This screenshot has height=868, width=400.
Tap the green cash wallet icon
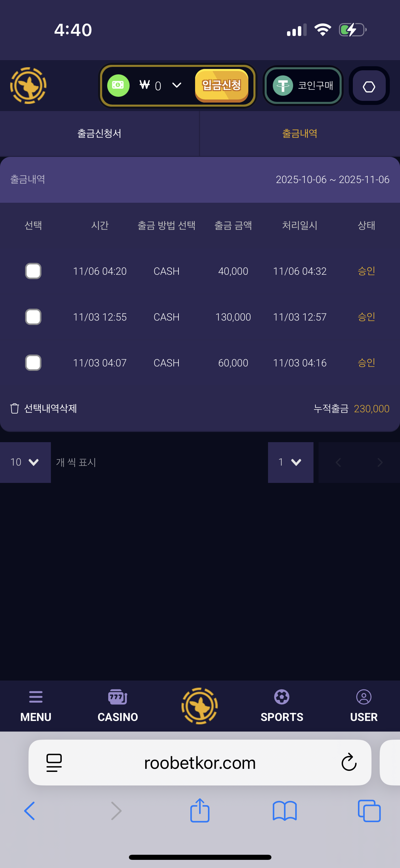click(118, 86)
